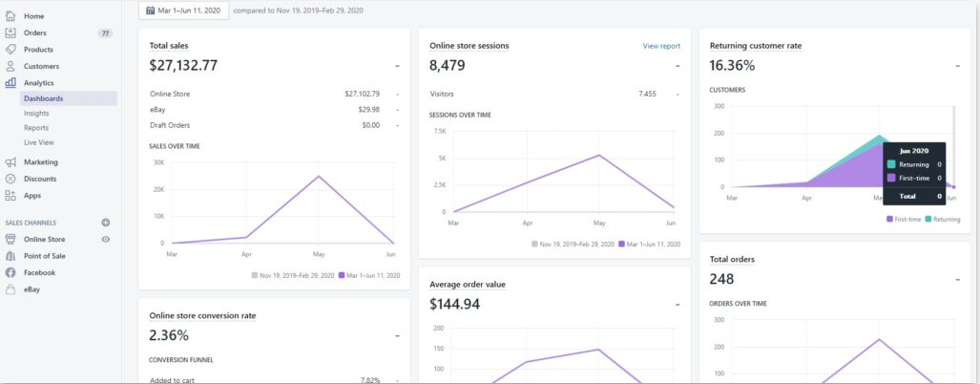Click the Draft Orders $0.00 row
980x384 pixels.
(x=274, y=125)
